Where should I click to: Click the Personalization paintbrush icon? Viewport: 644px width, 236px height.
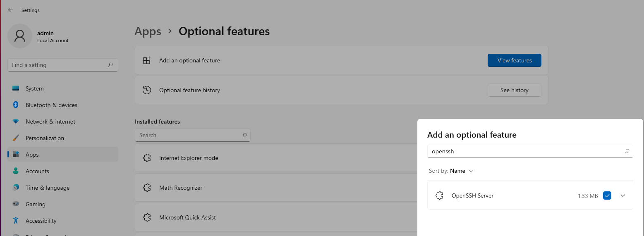(x=16, y=138)
